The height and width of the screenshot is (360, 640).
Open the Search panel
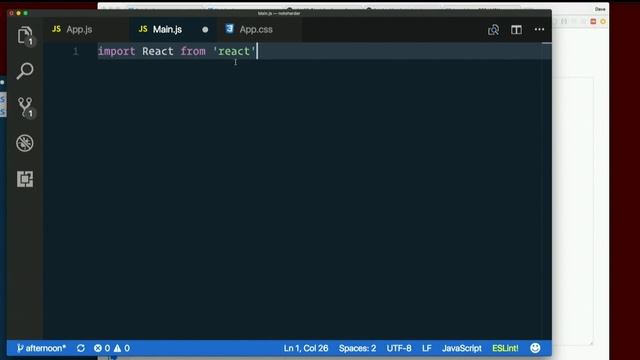pos(25,71)
